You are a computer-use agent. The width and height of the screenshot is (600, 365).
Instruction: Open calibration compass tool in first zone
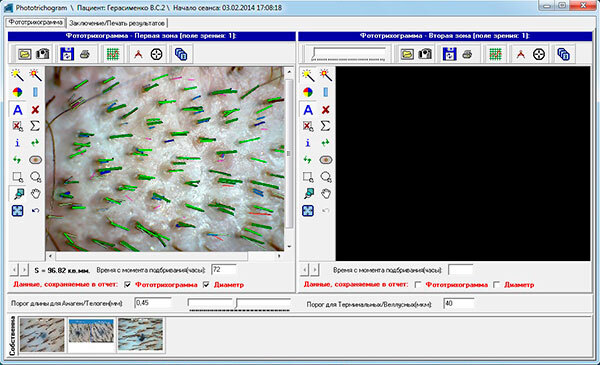point(138,54)
